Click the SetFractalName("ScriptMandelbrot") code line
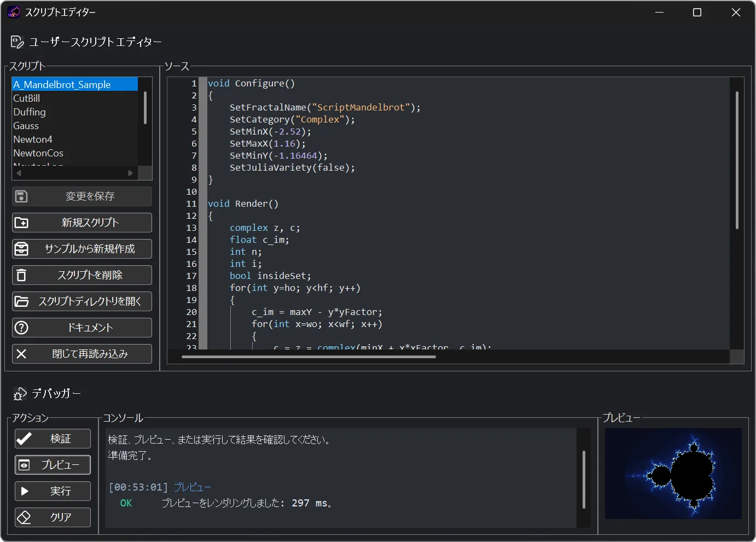This screenshot has height=542, width=756. (325, 107)
